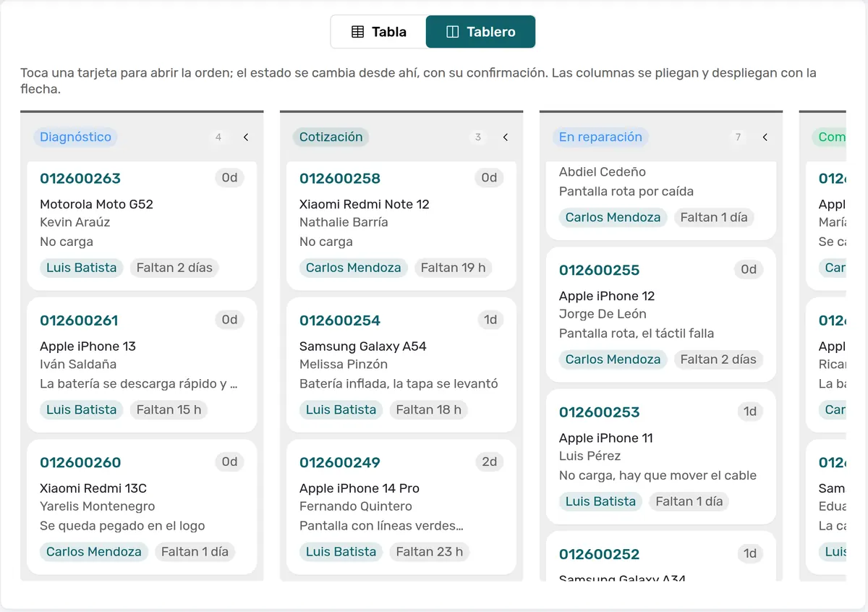This screenshot has width=868, height=612.
Task: Click customer name Yarelis Montenegro
Action: 98,506
